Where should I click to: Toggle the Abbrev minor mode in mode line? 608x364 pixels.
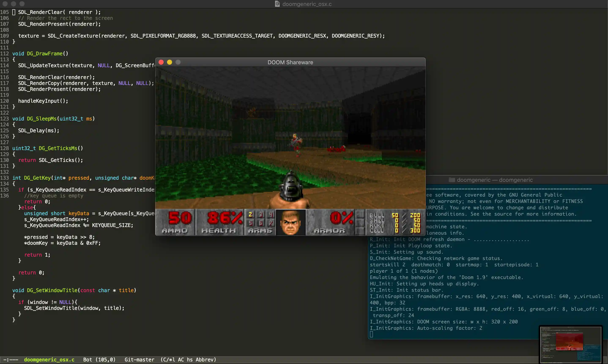205,360
